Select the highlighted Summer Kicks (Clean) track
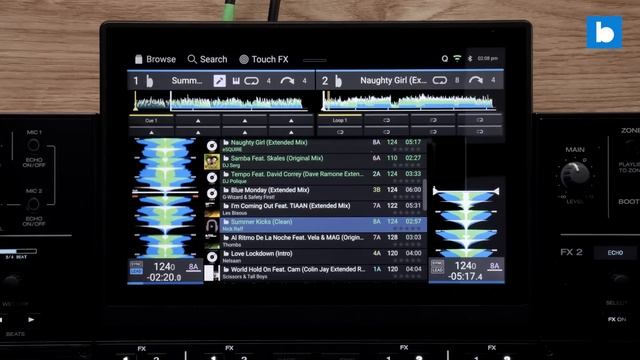This screenshot has width=640, height=360. 324,225
